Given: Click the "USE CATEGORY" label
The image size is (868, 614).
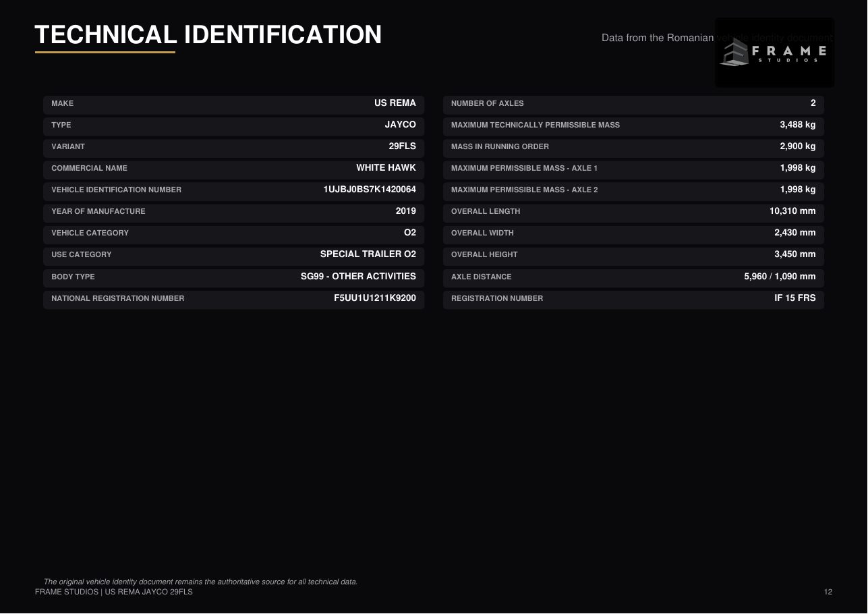Looking at the screenshot, I should 82,254.
